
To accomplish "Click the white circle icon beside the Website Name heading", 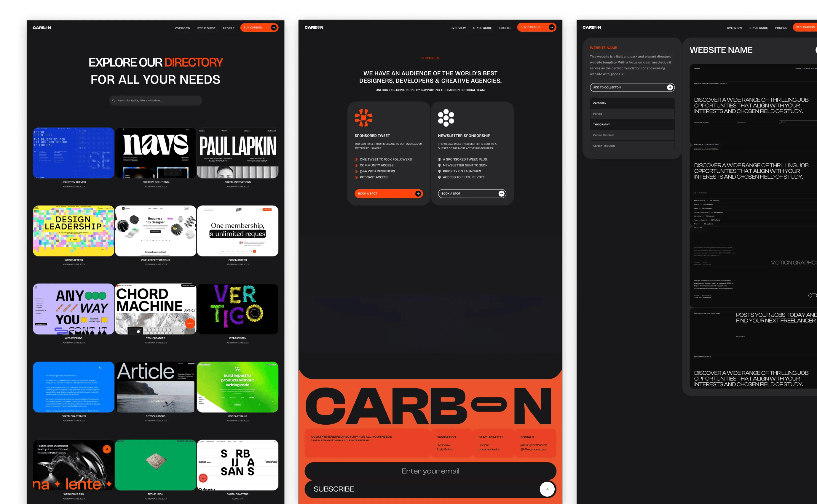I will pyautogui.click(x=815, y=50).
